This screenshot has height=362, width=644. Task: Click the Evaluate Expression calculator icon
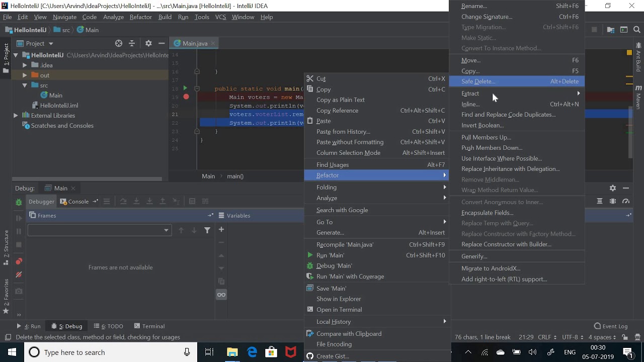[x=192, y=201]
